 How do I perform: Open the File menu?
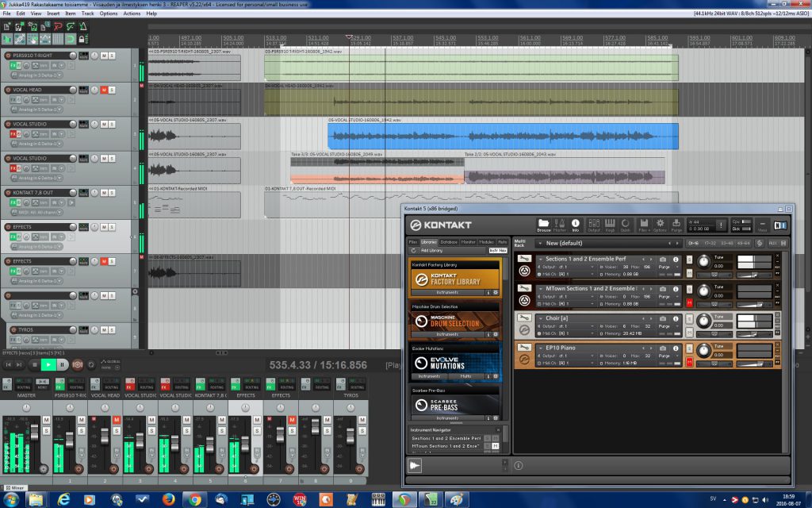[6, 13]
